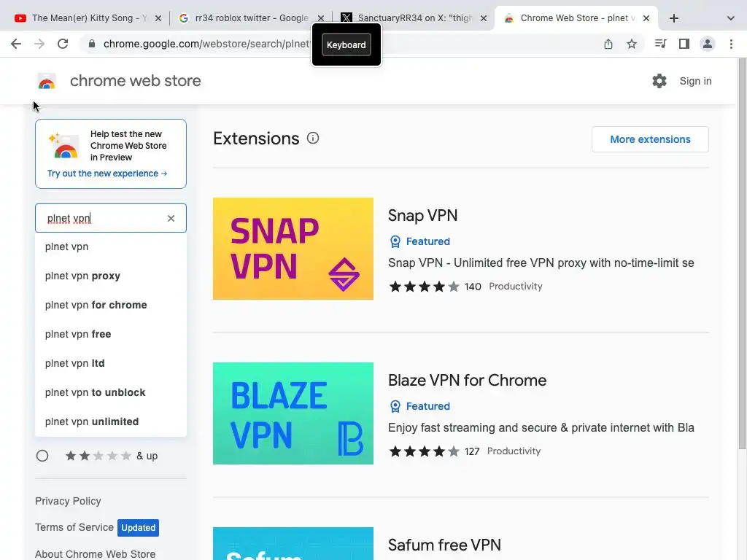The width and height of the screenshot is (747, 560).
Task: Open Blaze VPN for Chrome title
Action: coord(468,380)
